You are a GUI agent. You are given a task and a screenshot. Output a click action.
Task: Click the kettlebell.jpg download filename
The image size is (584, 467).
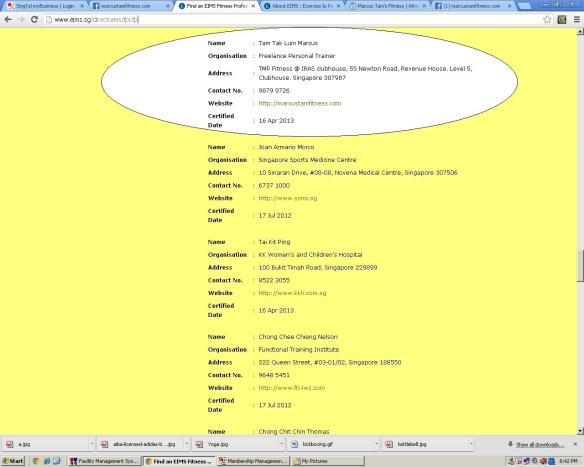pos(412,444)
